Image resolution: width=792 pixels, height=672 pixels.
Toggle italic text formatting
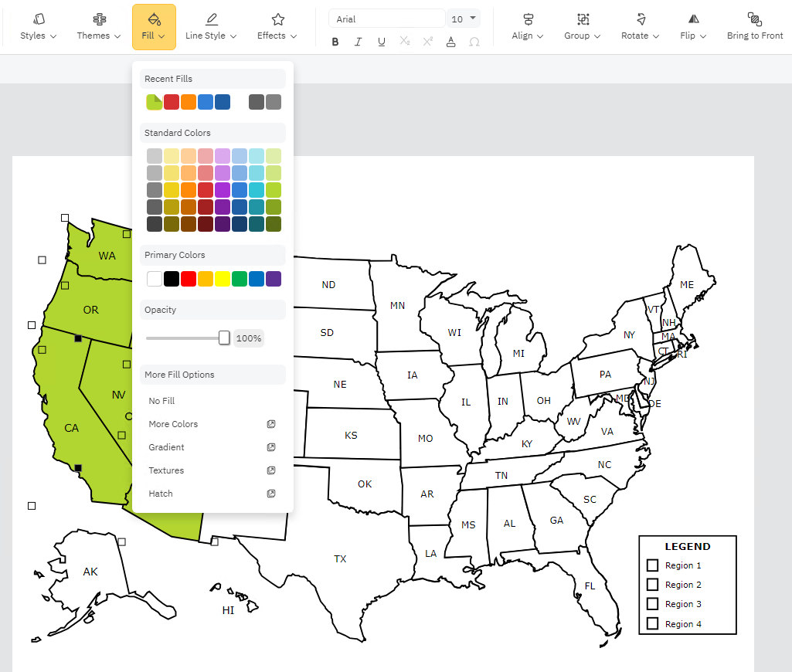pyautogui.click(x=358, y=42)
